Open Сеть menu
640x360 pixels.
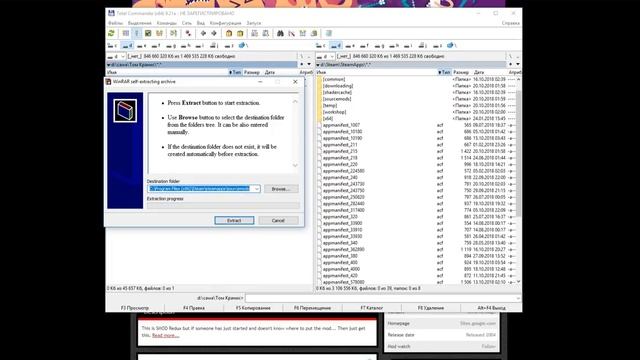[x=187, y=23]
